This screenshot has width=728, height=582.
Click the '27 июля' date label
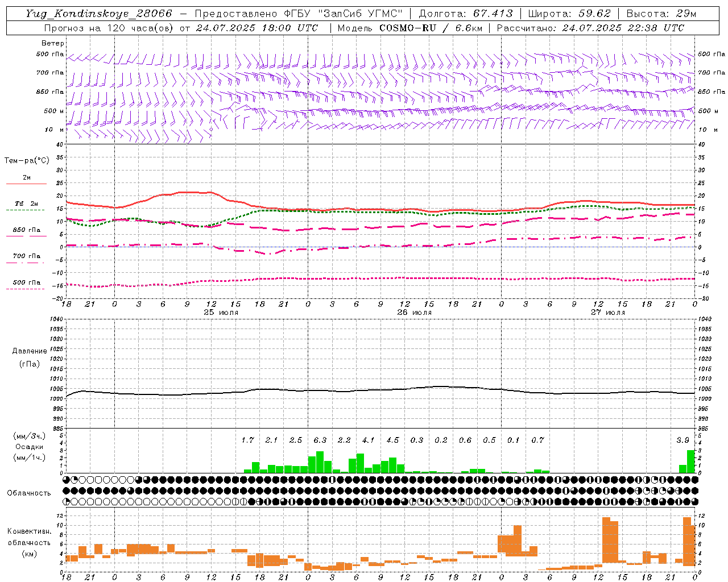tap(608, 313)
